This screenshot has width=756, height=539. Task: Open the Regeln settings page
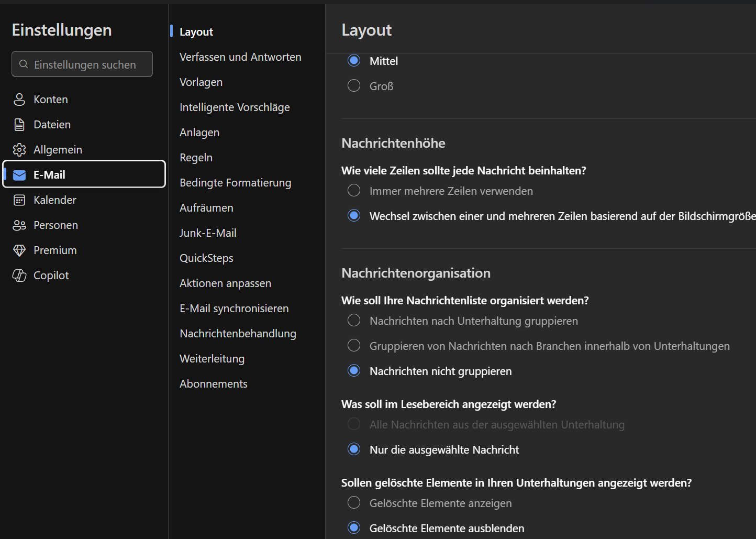pos(196,158)
